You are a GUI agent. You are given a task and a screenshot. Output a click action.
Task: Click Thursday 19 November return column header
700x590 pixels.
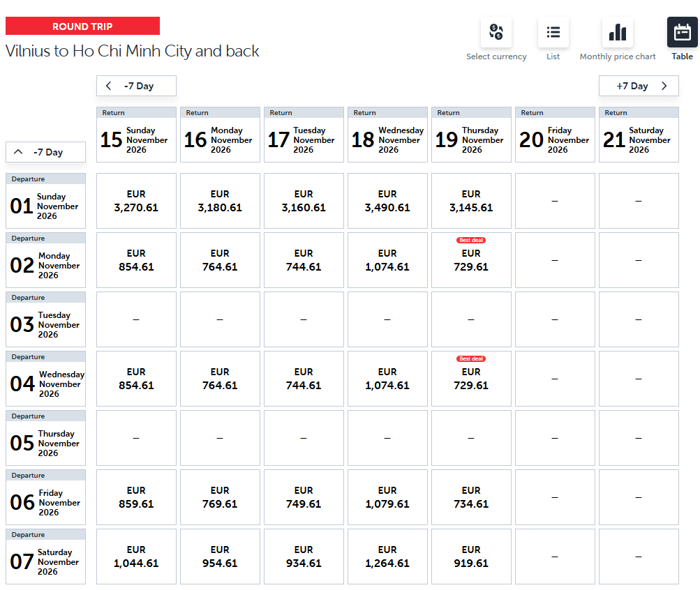(x=471, y=135)
